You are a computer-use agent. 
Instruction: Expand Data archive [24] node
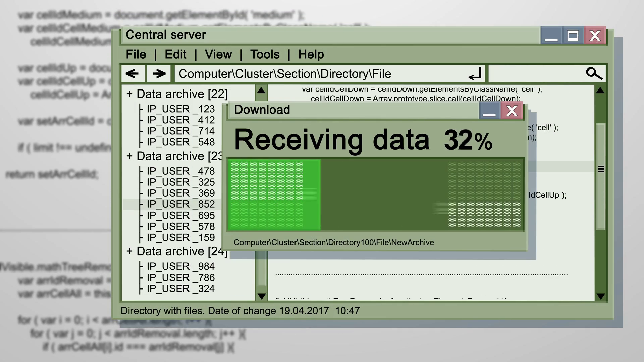point(129,251)
